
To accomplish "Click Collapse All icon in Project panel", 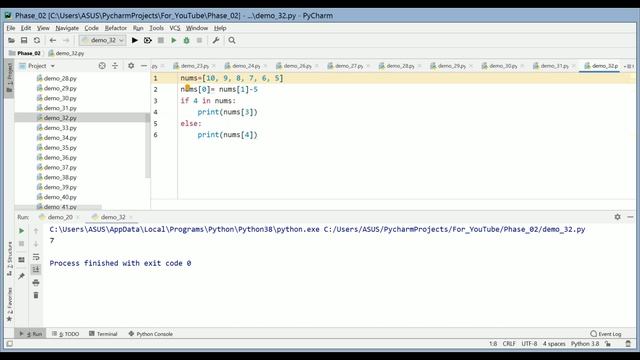I will pos(115,66).
